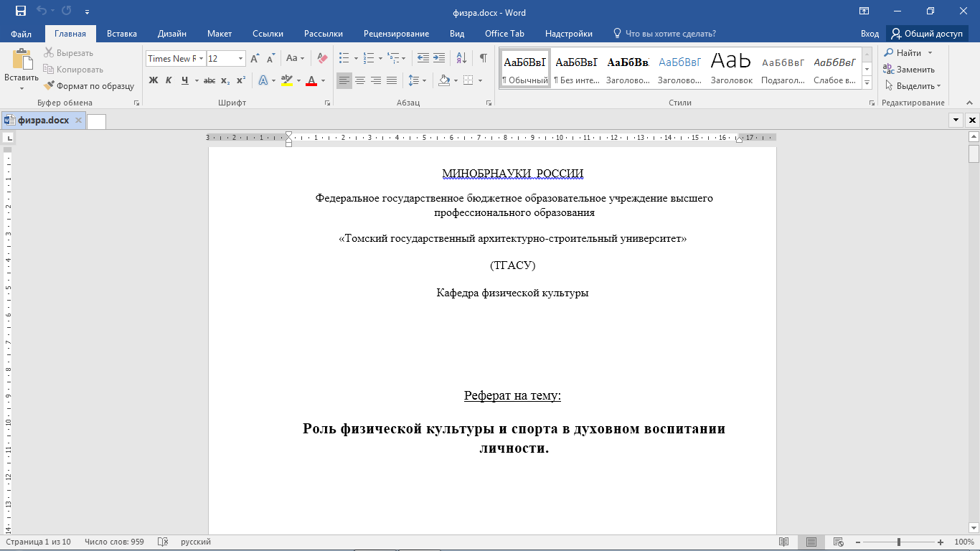This screenshot has height=551, width=980.
Task: Click the Increase Font Size icon
Action: click(x=255, y=59)
